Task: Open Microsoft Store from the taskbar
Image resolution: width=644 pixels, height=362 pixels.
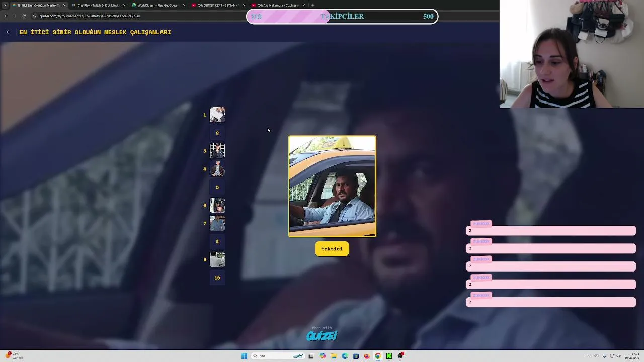Action: click(x=356, y=356)
